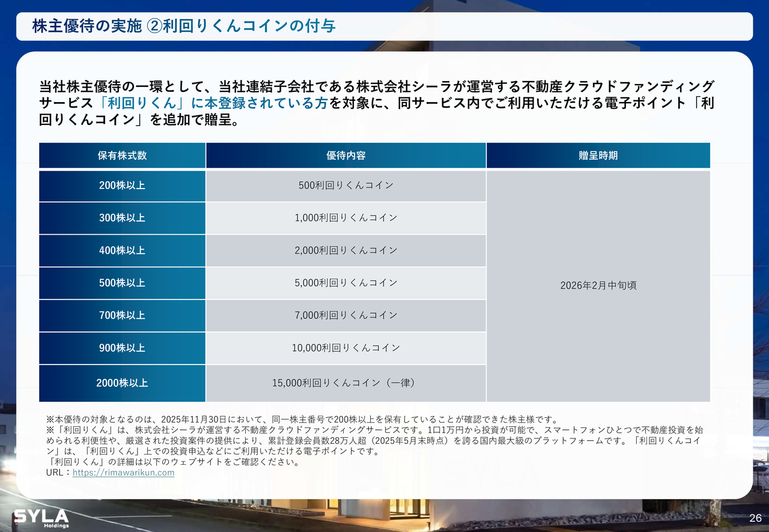Select the 500利回りくんコイン cell
This screenshot has width=769, height=532.
[x=345, y=186]
